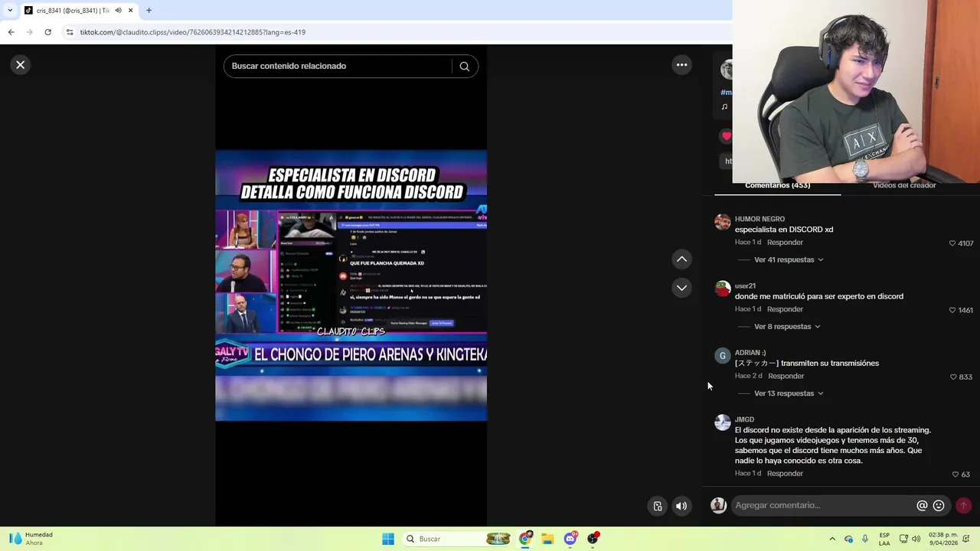The height and width of the screenshot is (551, 980).
Task: Click the microphone icon in system tray
Action: 865,539
